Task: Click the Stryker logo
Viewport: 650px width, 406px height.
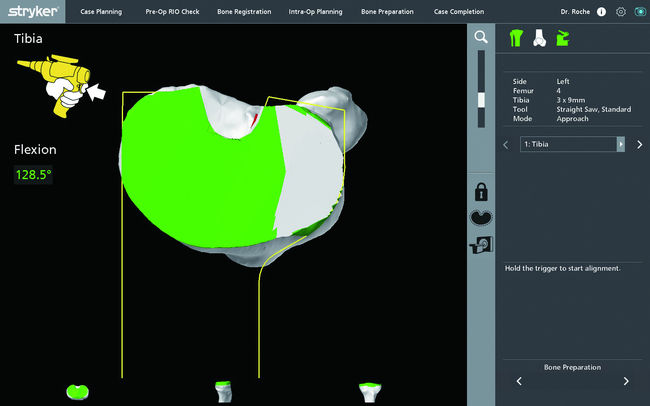Action: coord(33,11)
